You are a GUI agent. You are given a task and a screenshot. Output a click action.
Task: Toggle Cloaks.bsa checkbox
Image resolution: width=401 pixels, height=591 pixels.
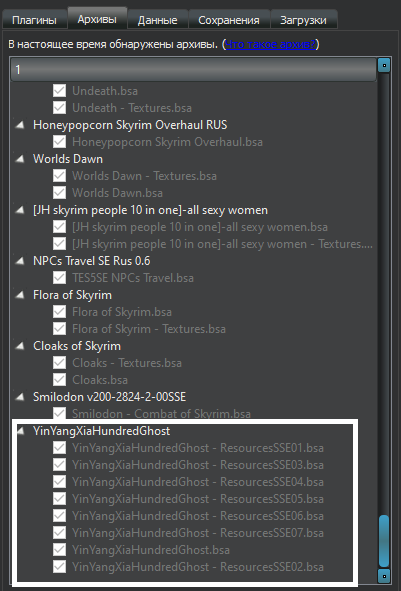pos(59,380)
